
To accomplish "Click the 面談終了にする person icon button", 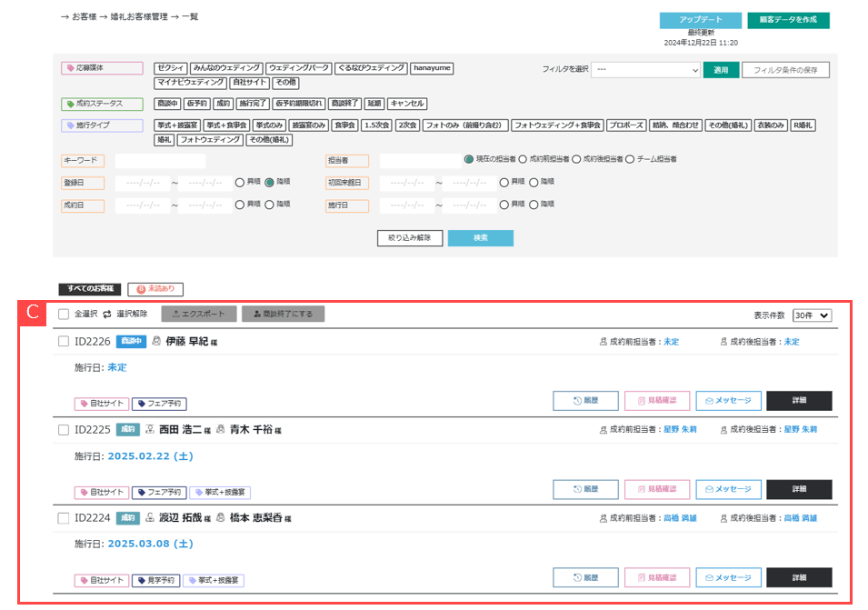I will click(x=282, y=314).
